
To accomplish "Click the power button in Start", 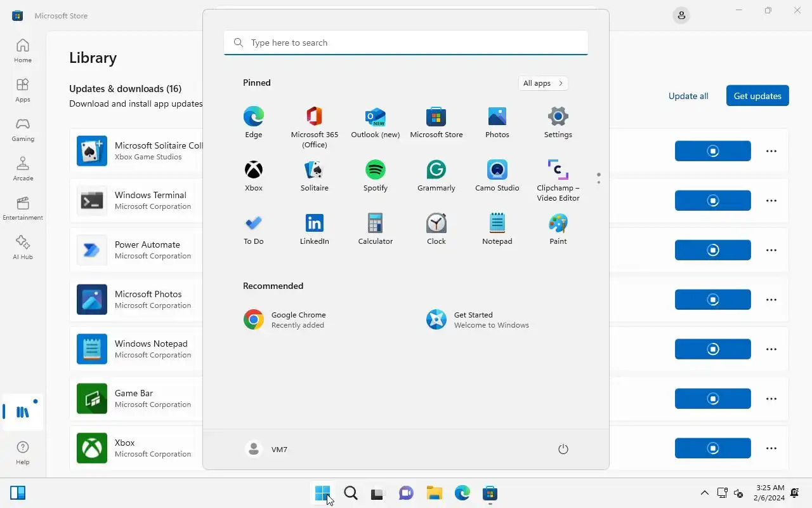I will (563, 449).
